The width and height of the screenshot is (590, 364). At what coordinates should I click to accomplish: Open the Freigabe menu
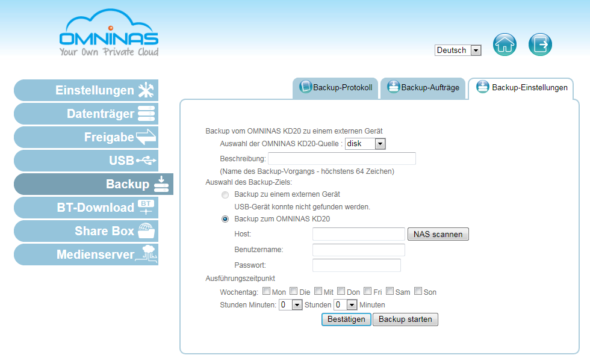click(x=86, y=137)
